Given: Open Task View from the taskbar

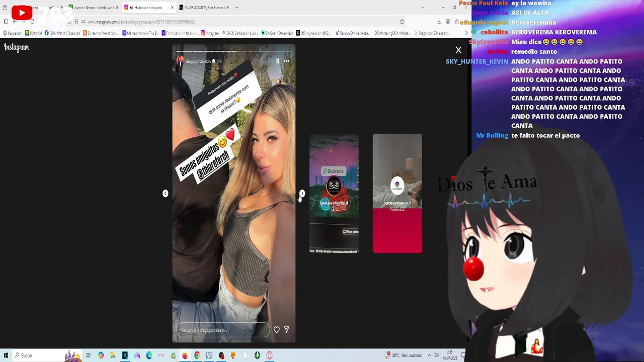Looking at the screenshot, I should 88,355.
